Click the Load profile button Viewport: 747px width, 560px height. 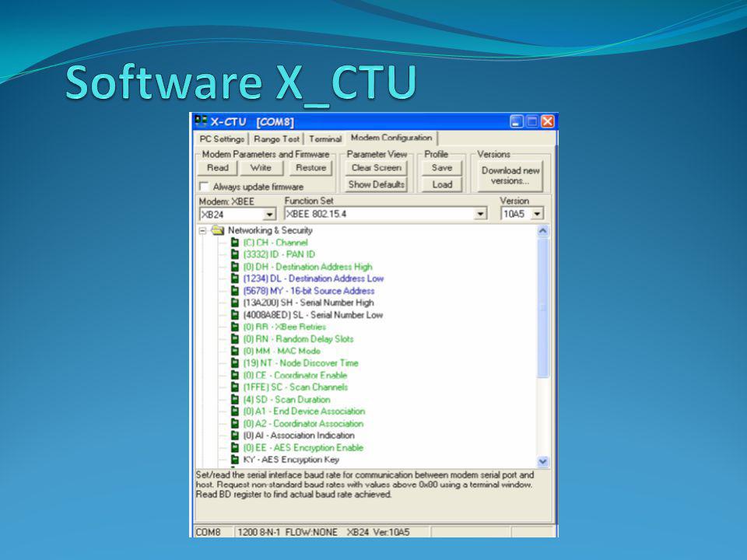tap(442, 184)
